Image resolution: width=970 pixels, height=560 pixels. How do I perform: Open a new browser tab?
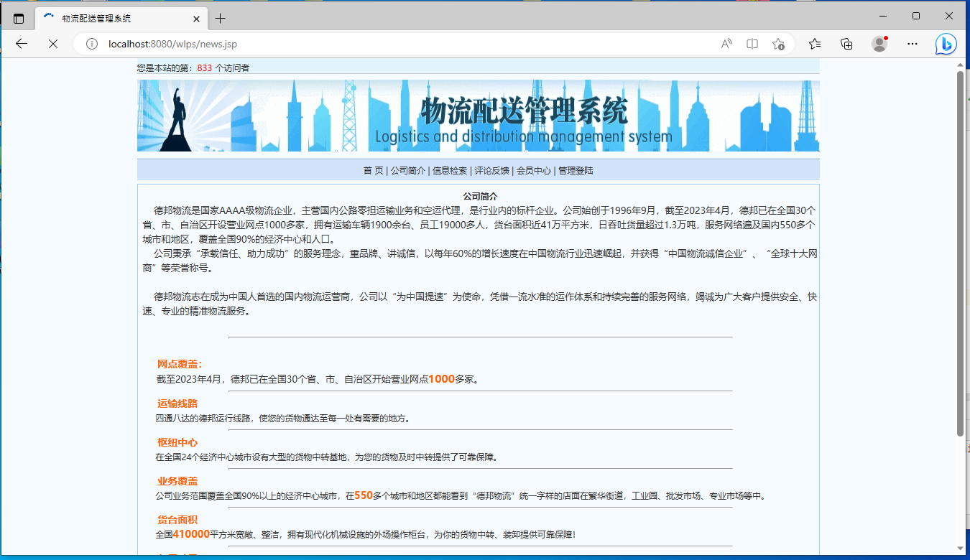click(220, 19)
